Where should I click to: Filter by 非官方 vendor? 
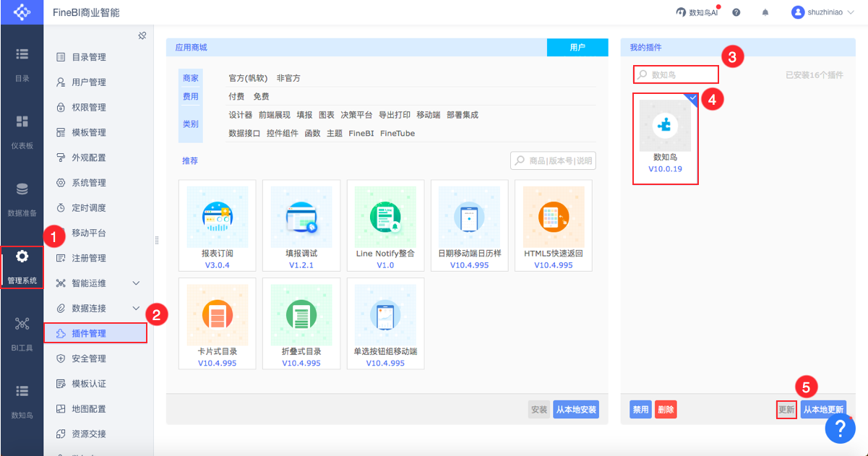coord(288,78)
